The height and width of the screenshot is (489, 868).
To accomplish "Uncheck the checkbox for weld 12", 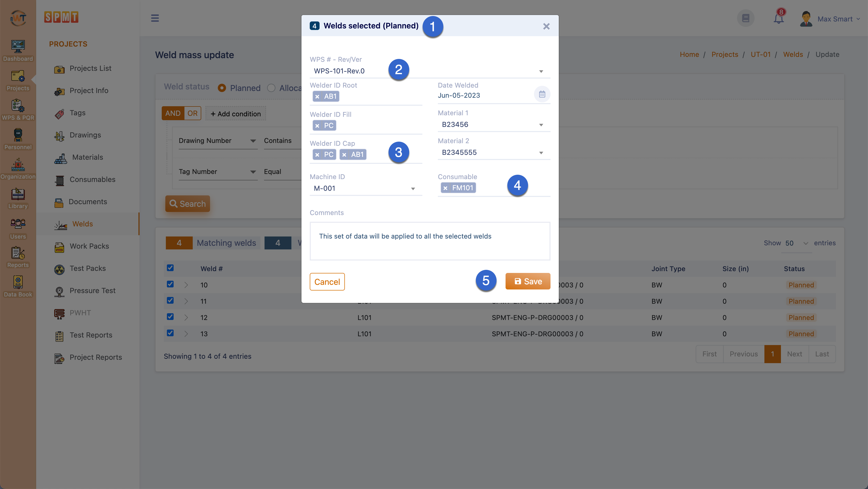I will tap(170, 316).
